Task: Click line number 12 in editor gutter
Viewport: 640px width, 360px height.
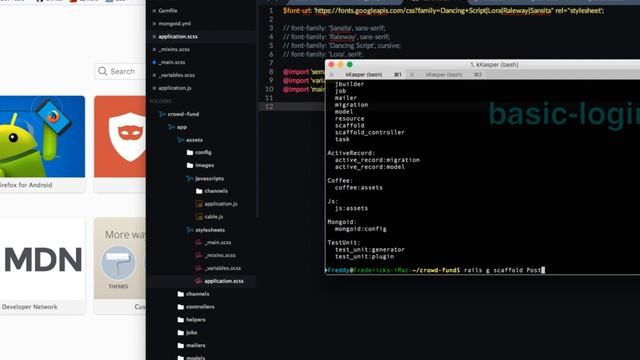Action: pos(269,107)
